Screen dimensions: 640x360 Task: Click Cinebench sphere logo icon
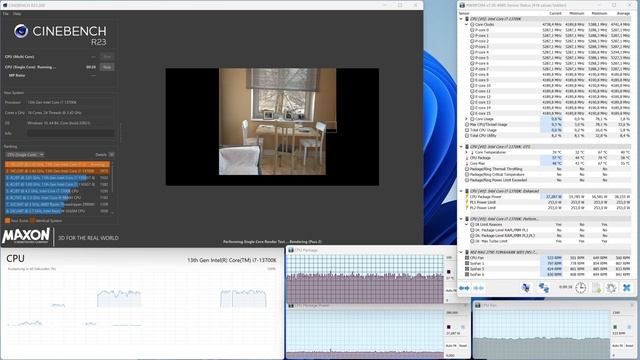click(21, 31)
